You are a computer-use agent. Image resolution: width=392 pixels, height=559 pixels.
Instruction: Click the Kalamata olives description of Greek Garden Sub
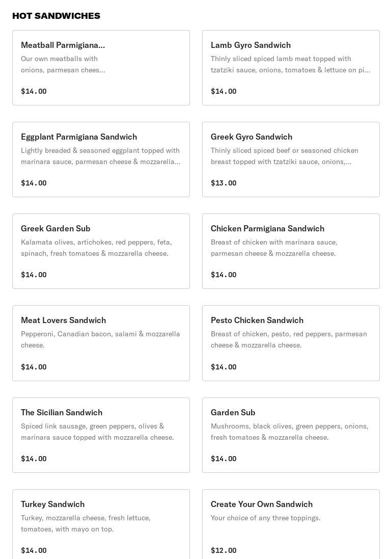(96, 248)
